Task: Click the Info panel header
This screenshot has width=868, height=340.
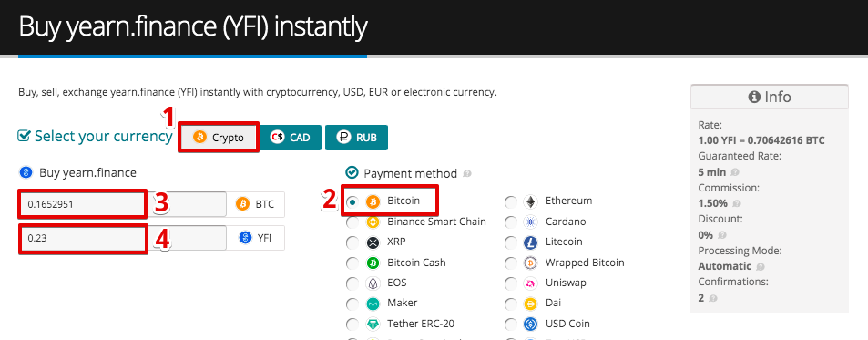Action: pyautogui.click(x=770, y=97)
